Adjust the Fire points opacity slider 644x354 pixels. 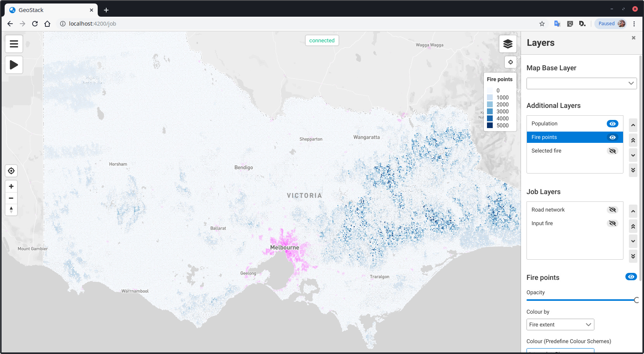pos(582,300)
